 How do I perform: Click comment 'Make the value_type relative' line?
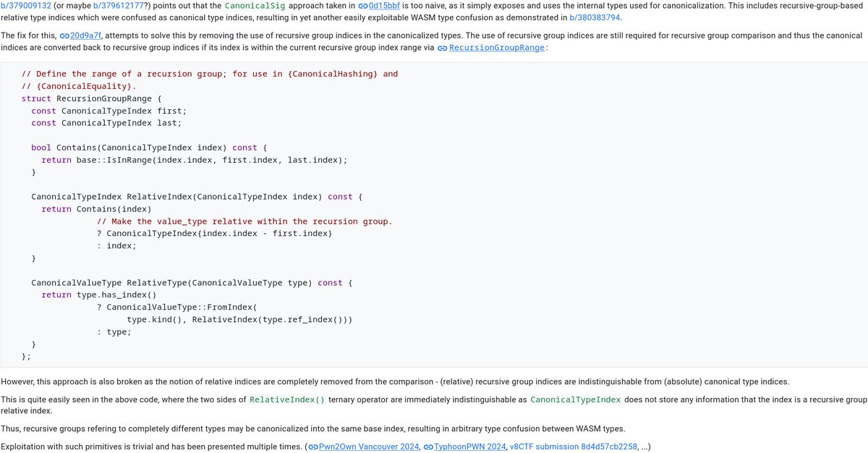coord(244,221)
